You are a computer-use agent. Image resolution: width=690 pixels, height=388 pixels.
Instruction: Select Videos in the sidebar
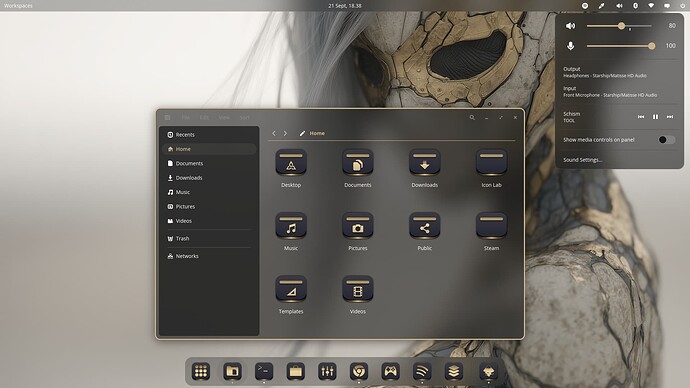(209, 221)
